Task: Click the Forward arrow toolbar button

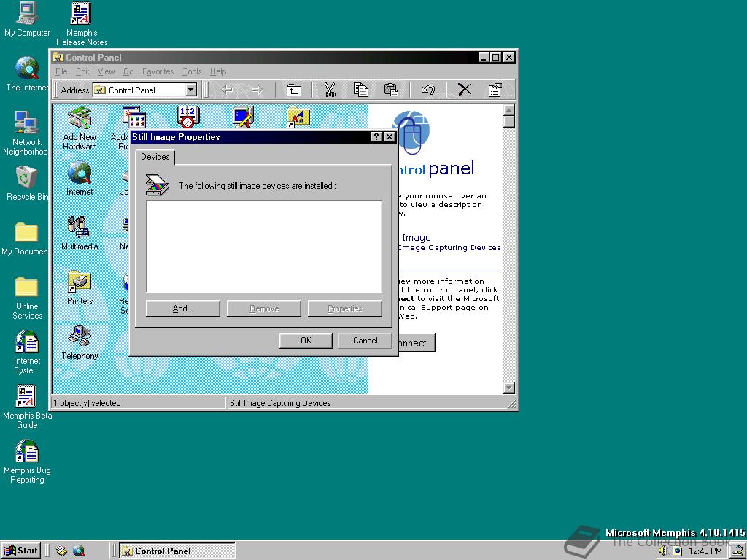Action: (x=258, y=90)
